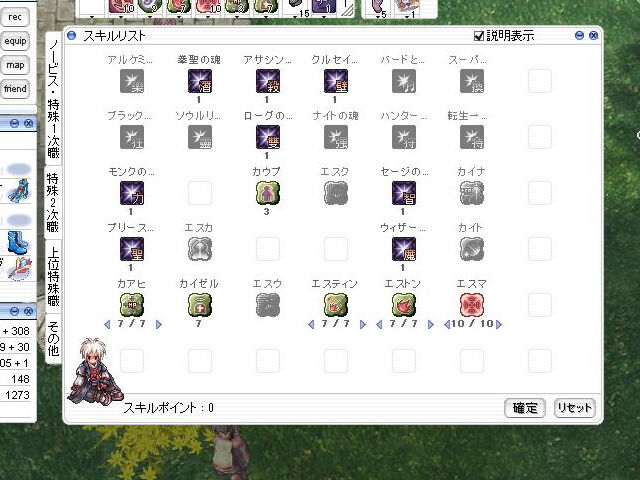This screenshot has height=480, width=640.
Task: Increase エスマ level with right arrow
Action: pos(498,324)
